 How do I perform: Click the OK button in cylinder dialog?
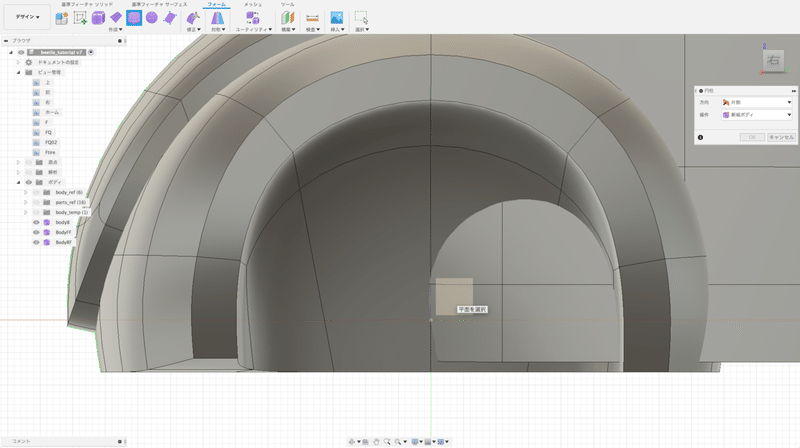752,137
